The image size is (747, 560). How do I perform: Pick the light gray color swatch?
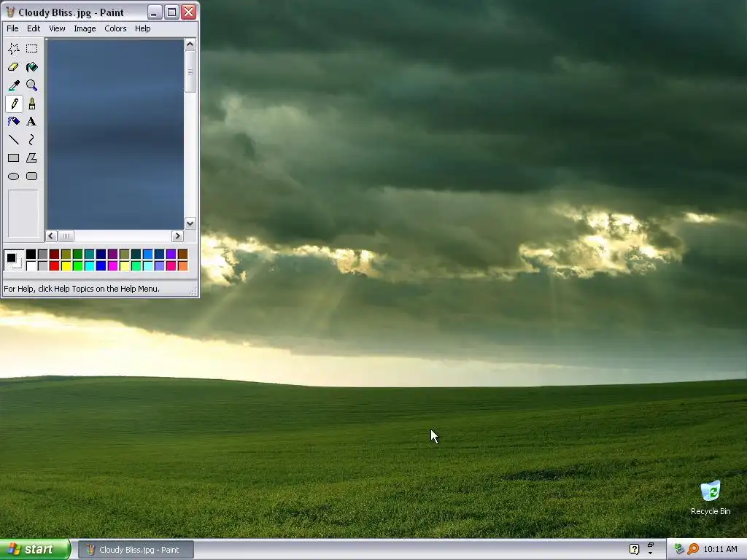point(43,265)
